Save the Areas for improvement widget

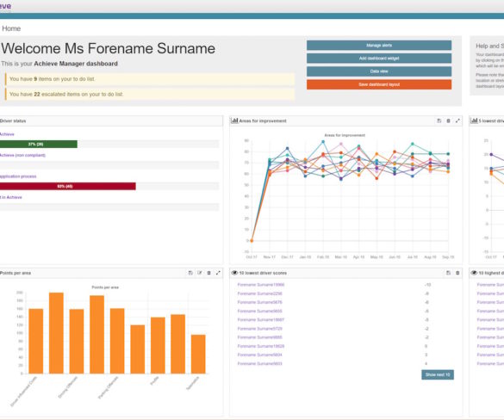(439, 121)
